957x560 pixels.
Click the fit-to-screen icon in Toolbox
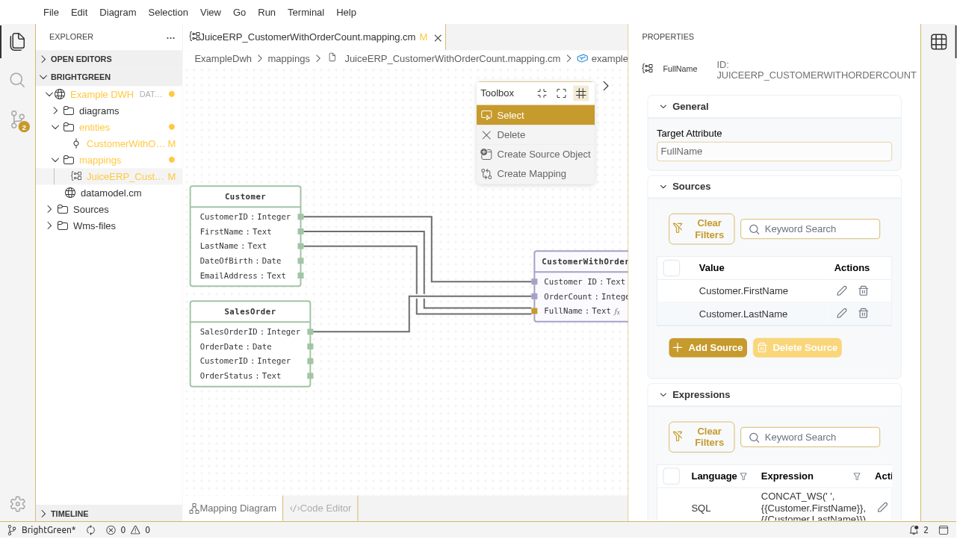pyautogui.click(x=561, y=93)
